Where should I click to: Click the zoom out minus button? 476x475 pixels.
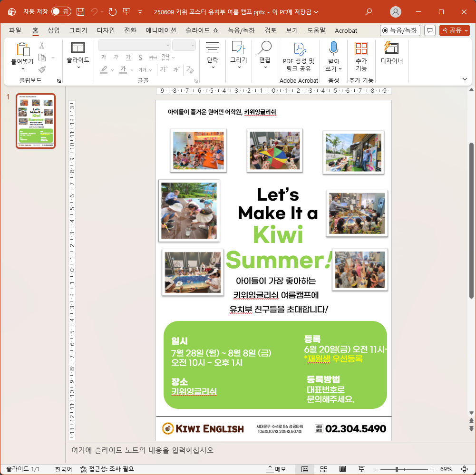(x=376, y=469)
